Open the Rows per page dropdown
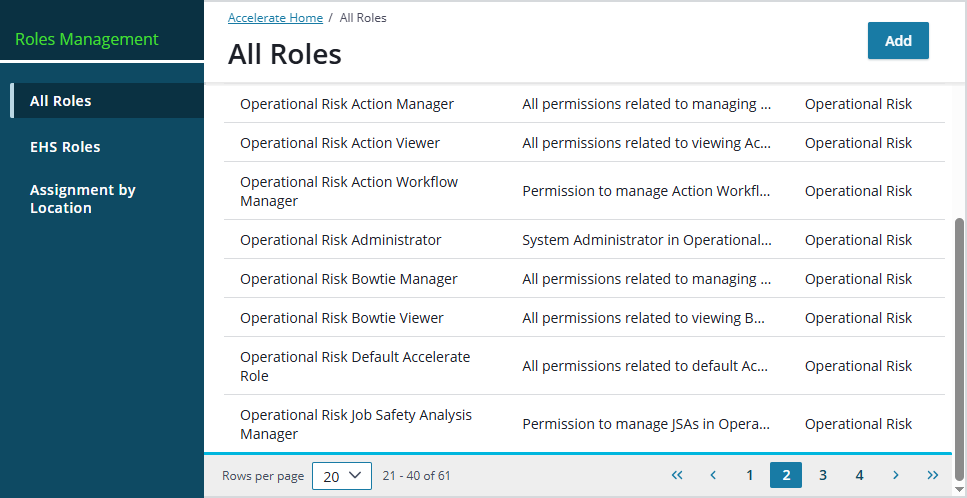The image size is (967, 498). coord(342,476)
